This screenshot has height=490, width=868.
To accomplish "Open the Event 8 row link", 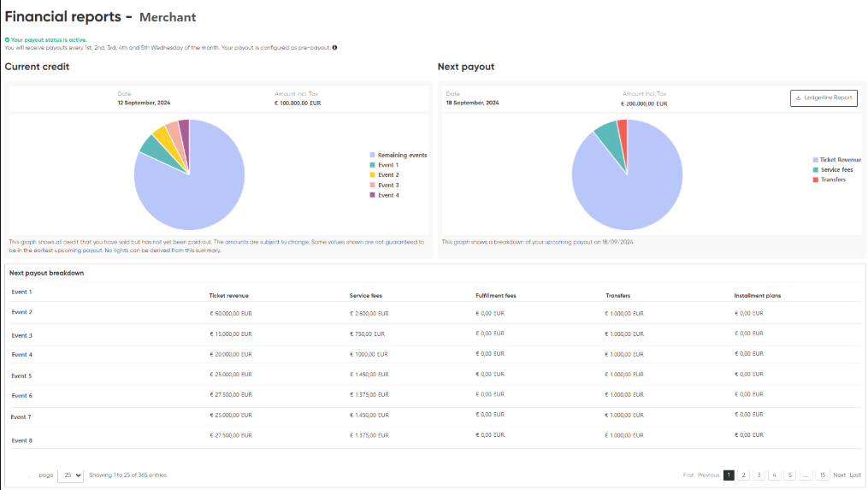I will (21, 440).
